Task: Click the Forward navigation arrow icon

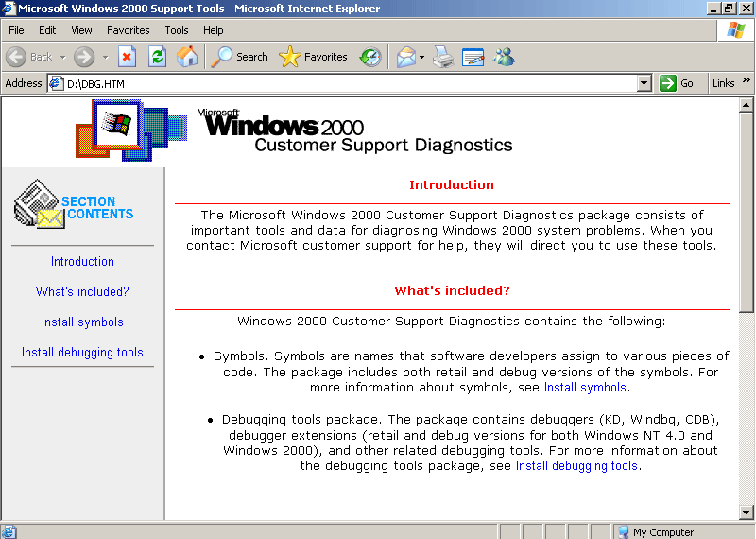Action: (84, 57)
